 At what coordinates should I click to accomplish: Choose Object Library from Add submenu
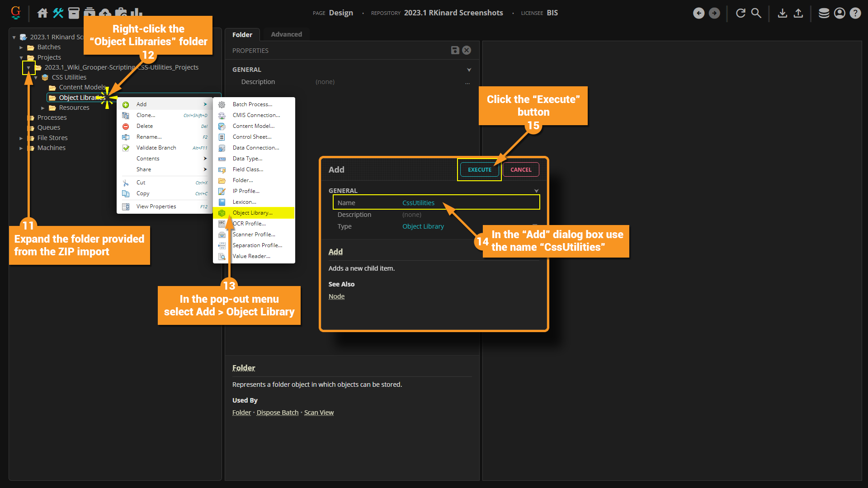(x=252, y=213)
